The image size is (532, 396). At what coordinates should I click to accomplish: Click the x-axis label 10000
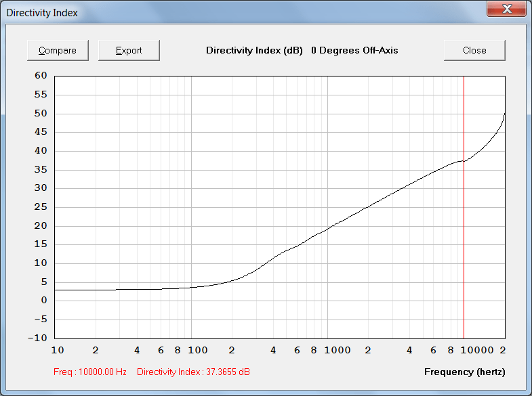(477, 350)
